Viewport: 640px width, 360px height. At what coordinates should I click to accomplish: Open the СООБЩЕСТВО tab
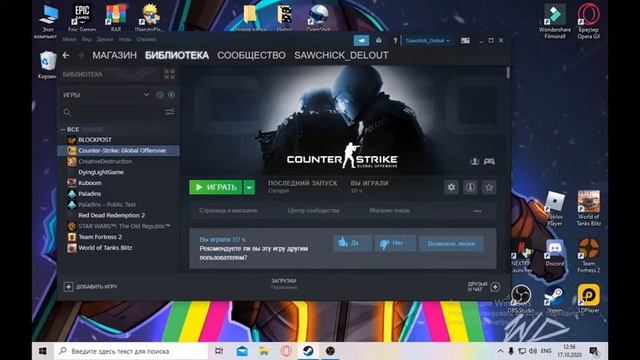click(251, 56)
